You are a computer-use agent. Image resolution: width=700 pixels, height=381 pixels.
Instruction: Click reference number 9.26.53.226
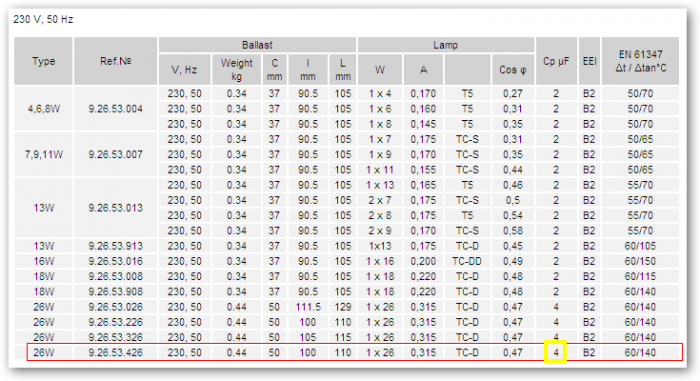point(115,322)
